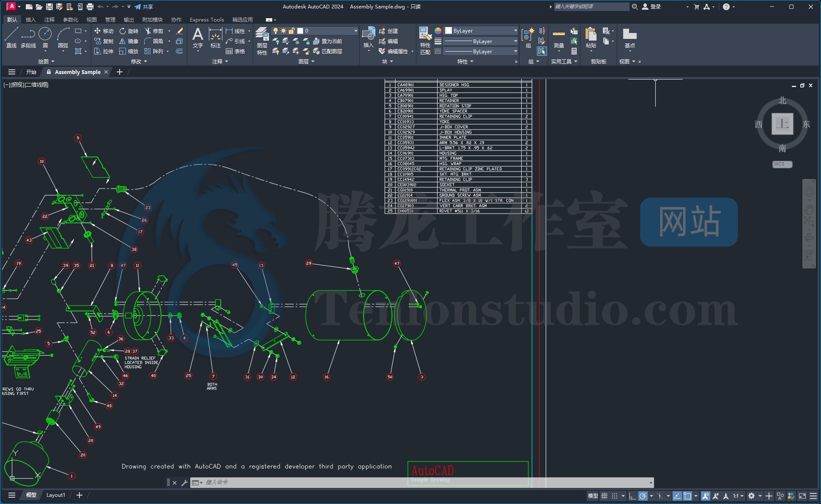Switch to the Layout1 tab
Screen dimensions: 821x504
55,495
